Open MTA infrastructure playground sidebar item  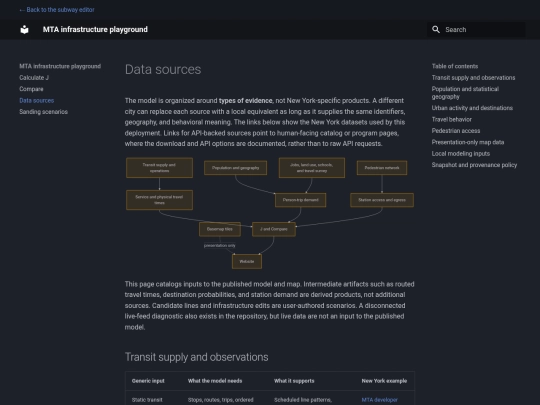point(60,66)
